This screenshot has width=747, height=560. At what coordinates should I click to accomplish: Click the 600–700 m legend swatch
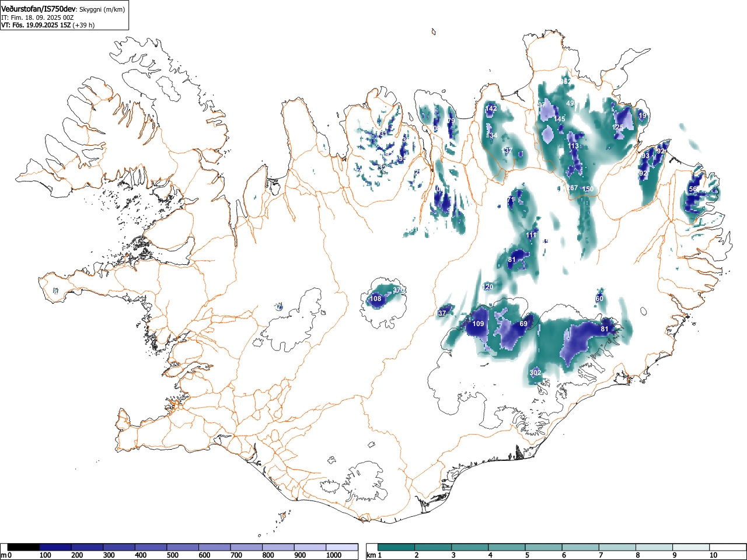tap(215, 547)
